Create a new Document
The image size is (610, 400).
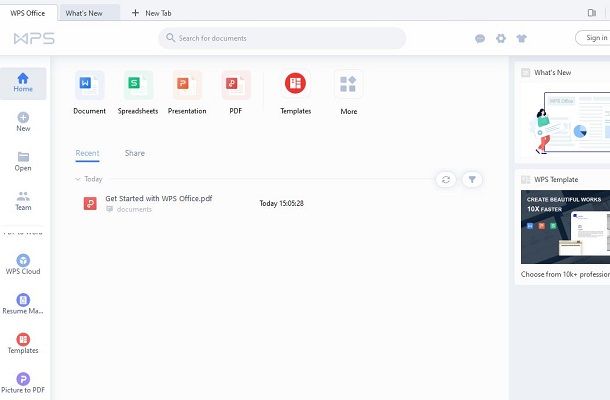(89, 93)
